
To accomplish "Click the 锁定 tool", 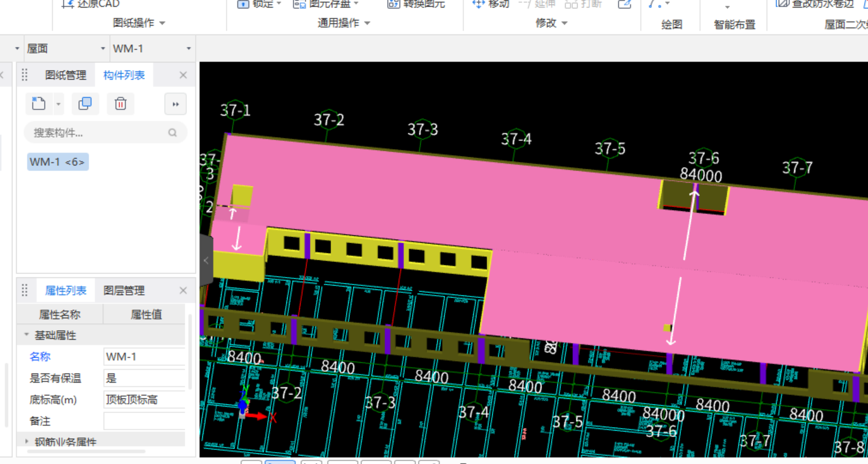I will [x=259, y=4].
